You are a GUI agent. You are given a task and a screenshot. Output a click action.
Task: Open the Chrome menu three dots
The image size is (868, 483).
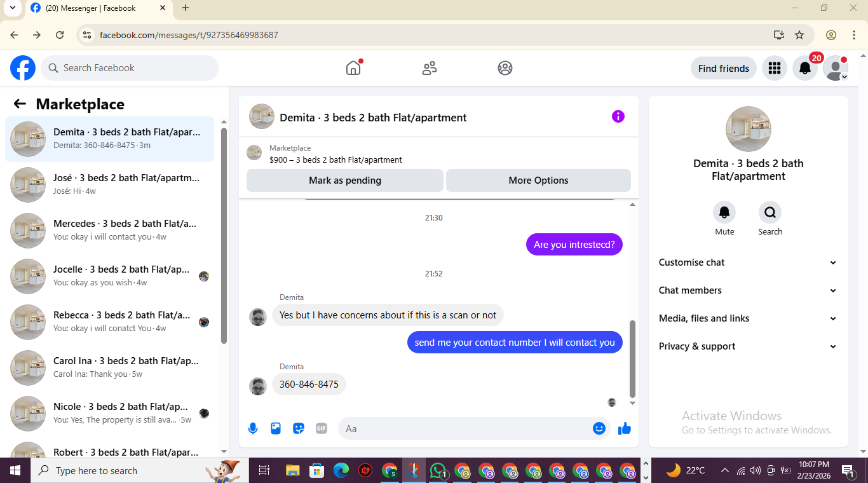coord(855,35)
